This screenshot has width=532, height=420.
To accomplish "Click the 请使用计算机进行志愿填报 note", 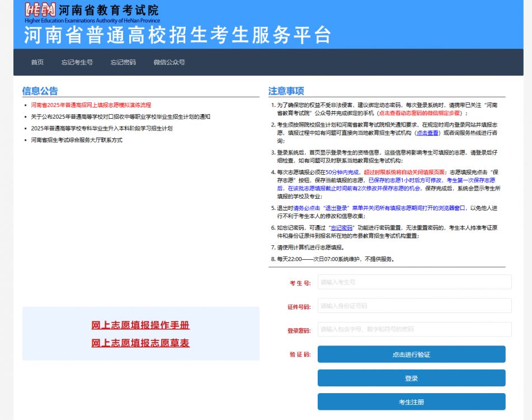I will [x=311, y=248].
